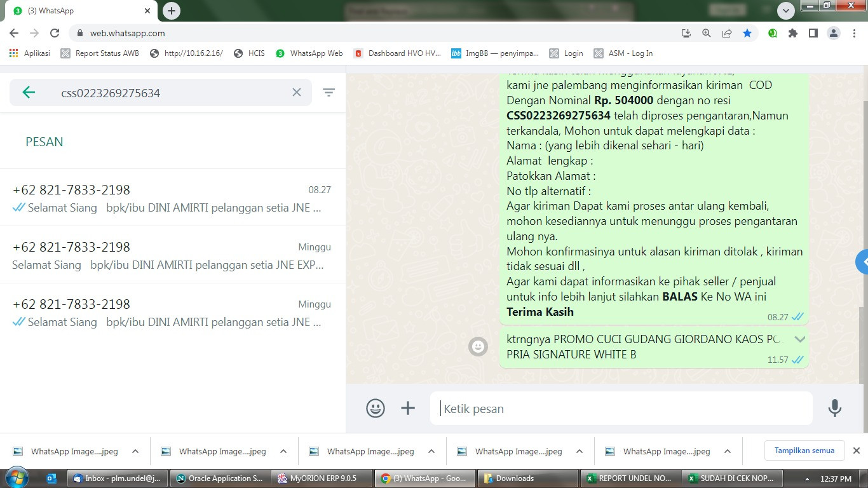Viewport: 868px width, 488px height.
Task: Select the (3) WhatsApp browser tab
Action: [83, 11]
